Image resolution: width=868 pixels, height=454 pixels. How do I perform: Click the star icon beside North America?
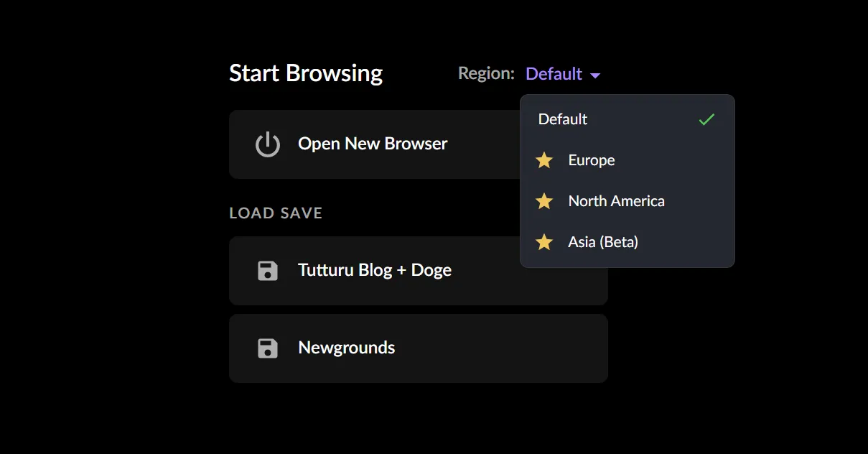(544, 201)
